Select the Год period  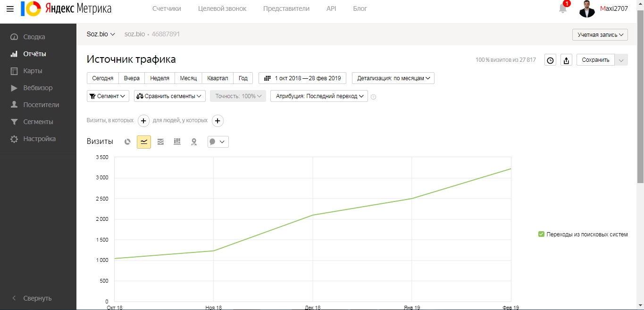pyautogui.click(x=243, y=78)
